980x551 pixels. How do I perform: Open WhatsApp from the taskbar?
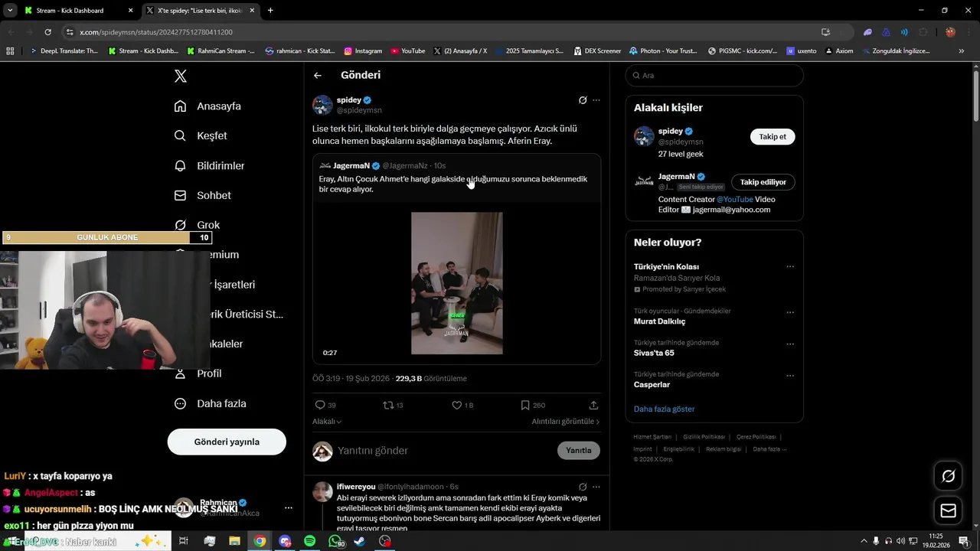tap(335, 541)
